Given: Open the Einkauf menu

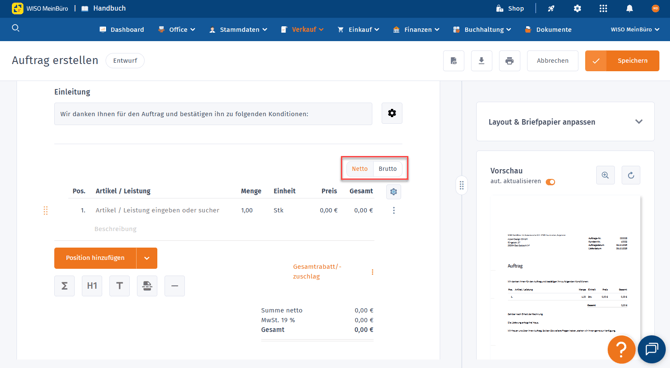Looking at the screenshot, I should 358,29.
